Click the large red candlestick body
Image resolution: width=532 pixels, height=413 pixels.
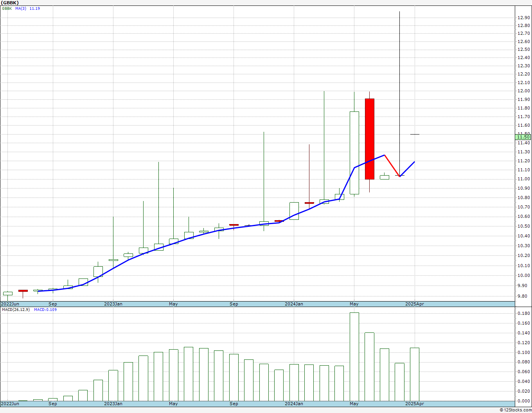coord(370,139)
